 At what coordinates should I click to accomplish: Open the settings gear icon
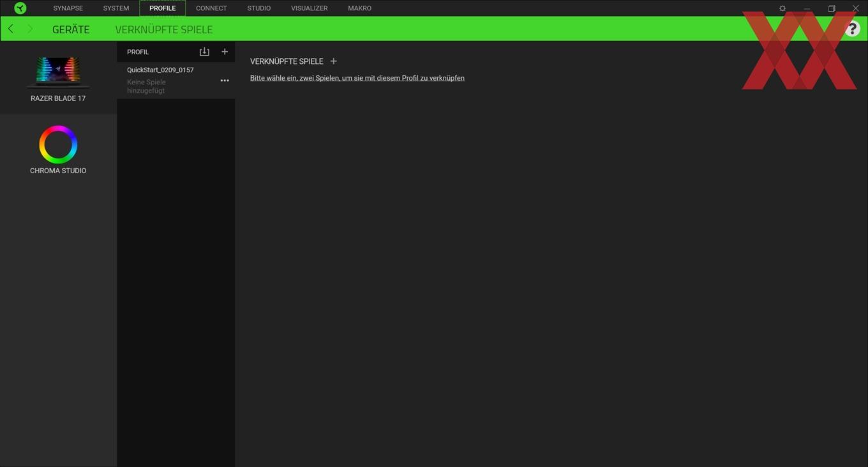782,8
